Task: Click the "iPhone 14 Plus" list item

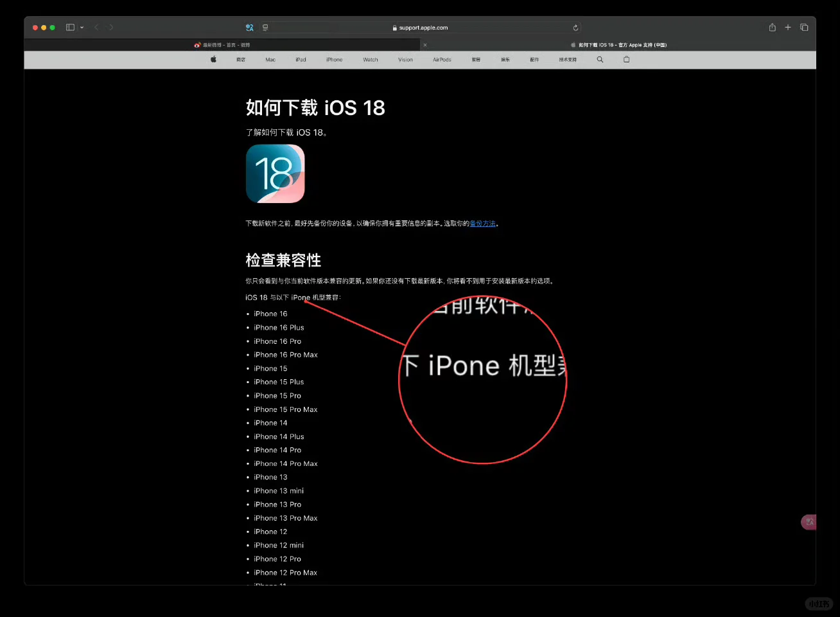Action: [279, 436]
